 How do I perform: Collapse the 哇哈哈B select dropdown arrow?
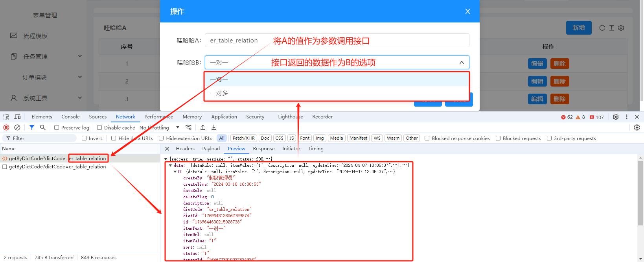click(462, 63)
